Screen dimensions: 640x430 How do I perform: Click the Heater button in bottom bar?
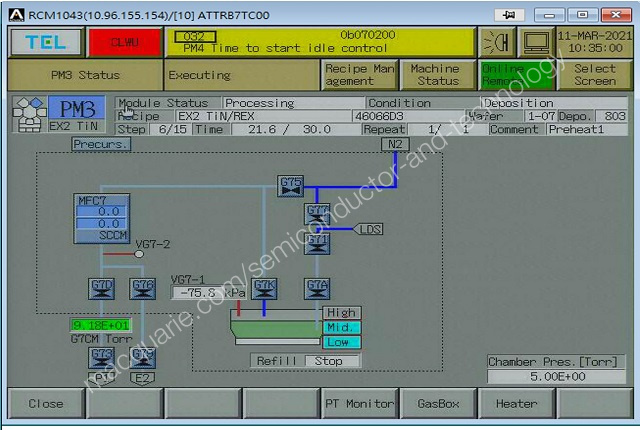click(517, 404)
